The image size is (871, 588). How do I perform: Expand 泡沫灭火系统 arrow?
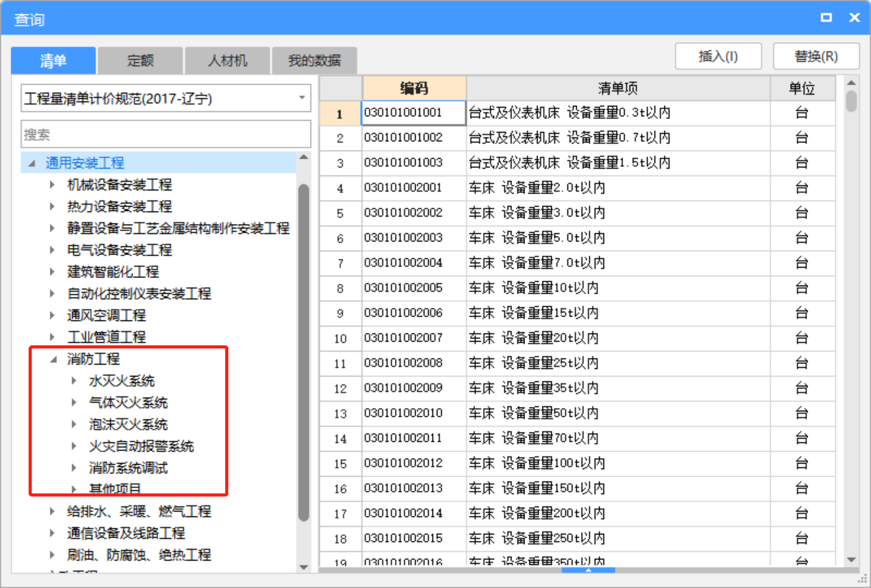click(x=74, y=424)
